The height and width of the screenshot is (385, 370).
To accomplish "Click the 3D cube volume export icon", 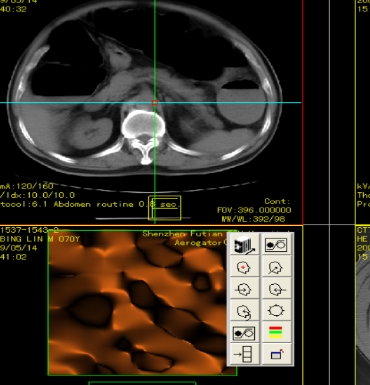I will coord(244,245).
